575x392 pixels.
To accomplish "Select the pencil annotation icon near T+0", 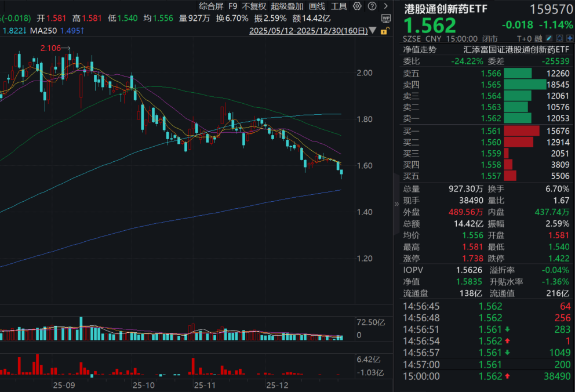I will 548,38.
